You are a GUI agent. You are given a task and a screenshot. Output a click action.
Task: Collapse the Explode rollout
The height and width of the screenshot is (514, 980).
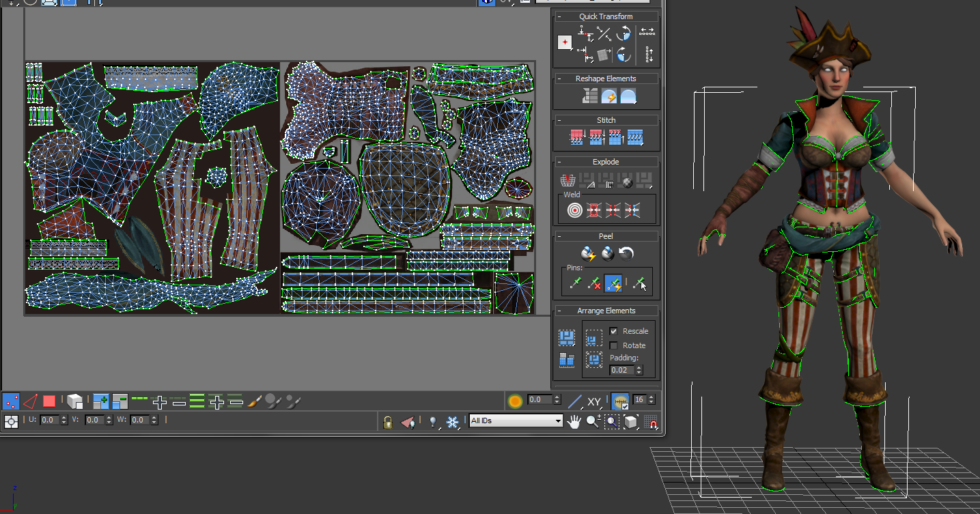(559, 162)
